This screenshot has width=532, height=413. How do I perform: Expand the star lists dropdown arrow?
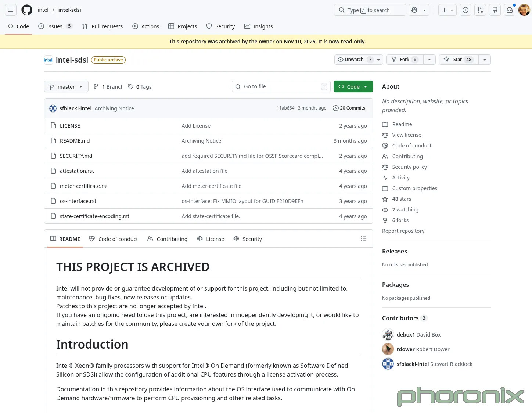pyautogui.click(x=485, y=60)
